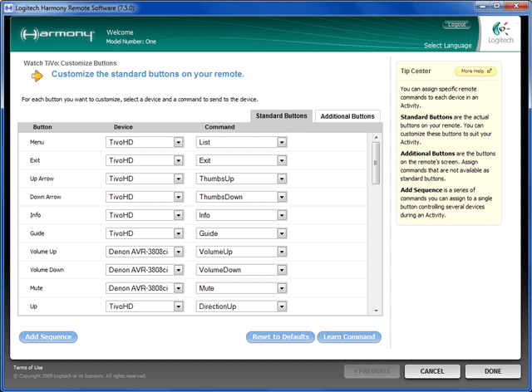Screen dimensions: 532x392
Task: Click the Model Number: One text
Action: point(131,42)
